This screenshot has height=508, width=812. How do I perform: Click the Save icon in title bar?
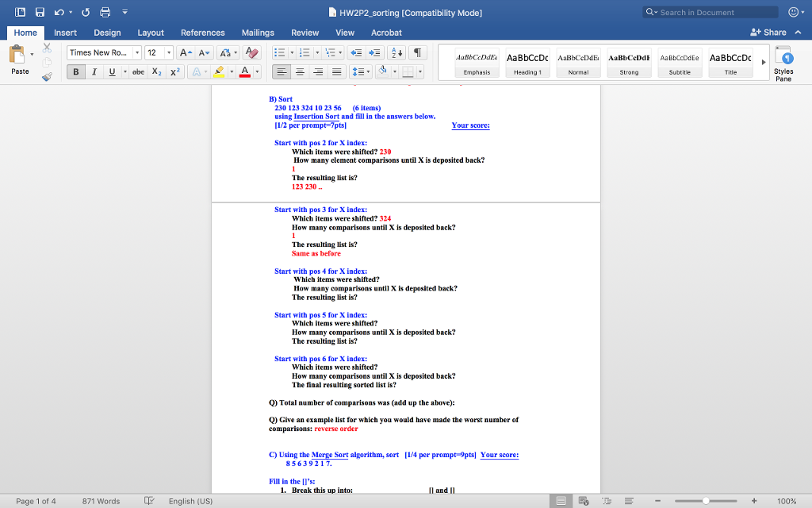coord(36,13)
